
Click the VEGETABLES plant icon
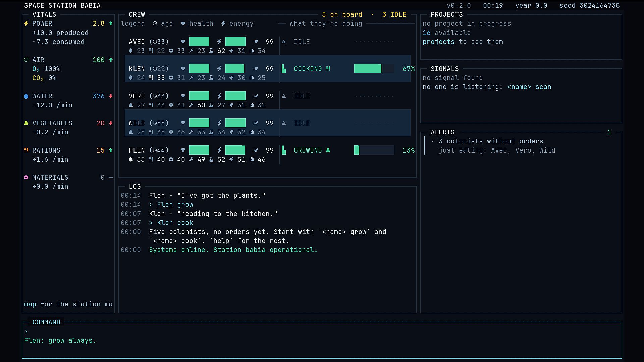click(26, 123)
